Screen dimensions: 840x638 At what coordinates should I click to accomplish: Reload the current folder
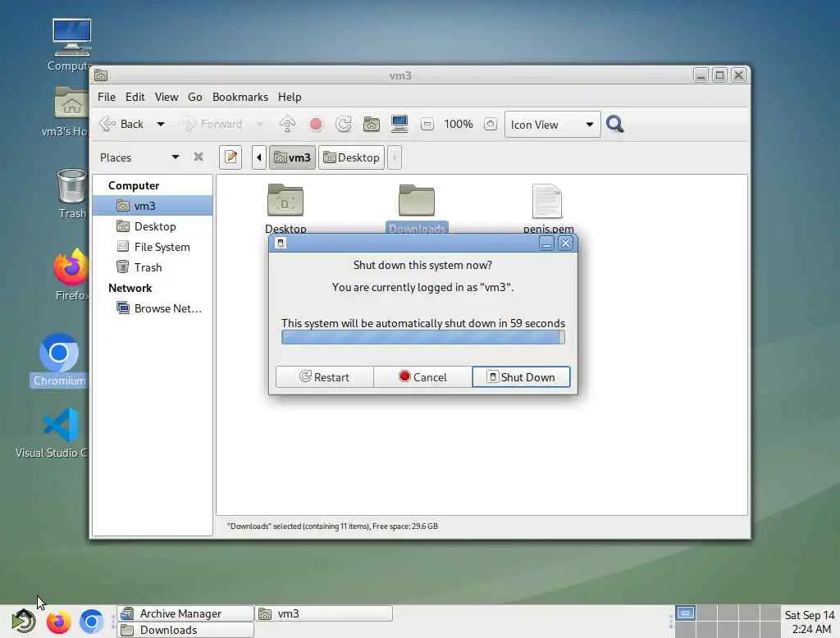(344, 125)
